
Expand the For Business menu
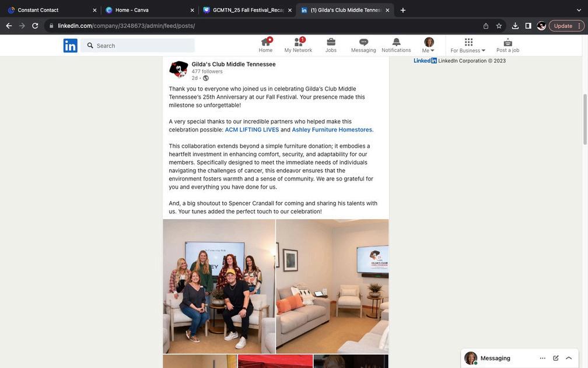click(468, 46)
